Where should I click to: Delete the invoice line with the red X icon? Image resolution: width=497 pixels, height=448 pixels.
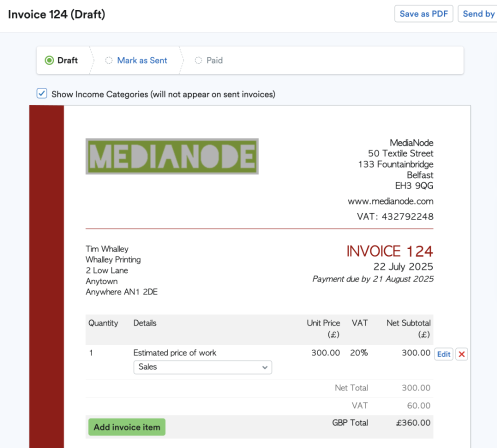(x=461, y=353)
